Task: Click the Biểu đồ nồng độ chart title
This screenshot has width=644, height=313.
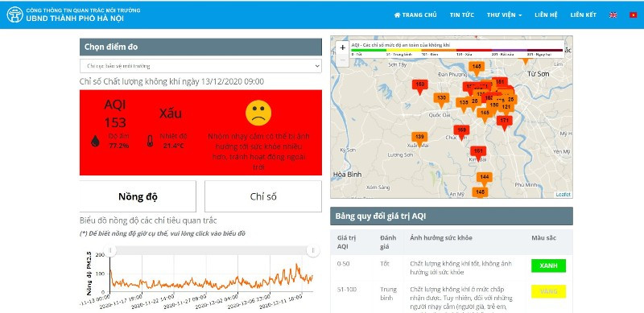Action: point(148,220)
